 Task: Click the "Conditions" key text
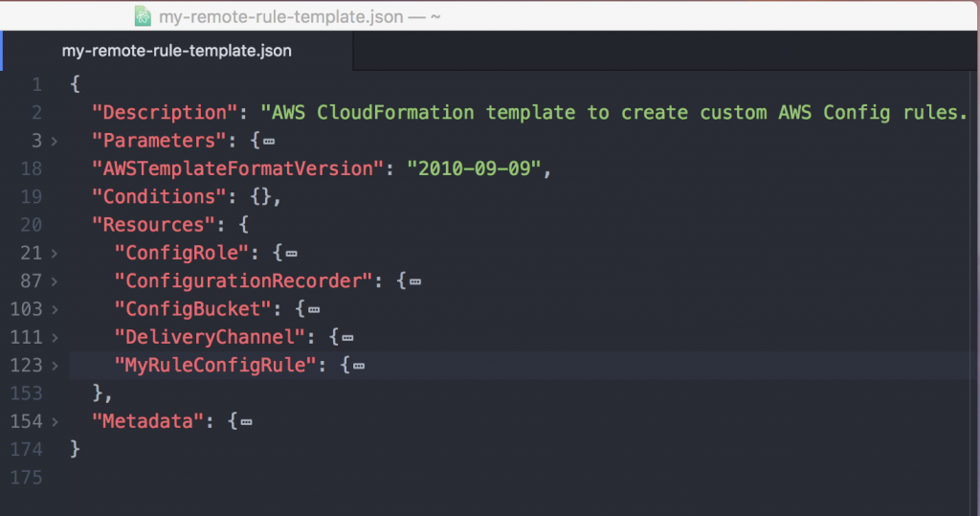159,197
